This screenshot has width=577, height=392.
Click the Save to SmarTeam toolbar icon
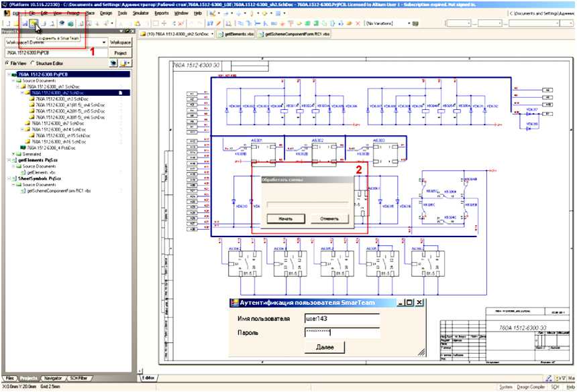[x=32, y=23]
